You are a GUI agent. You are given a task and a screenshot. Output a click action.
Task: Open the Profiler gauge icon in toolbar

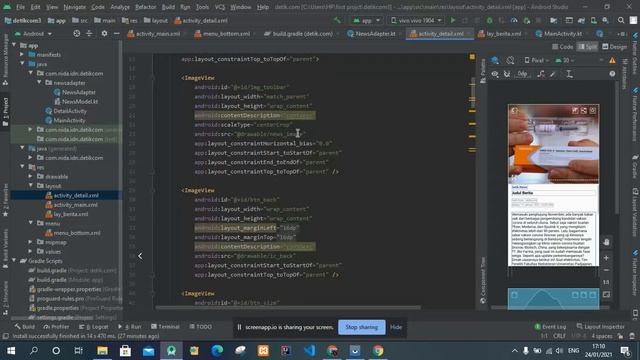pos(514,20)
